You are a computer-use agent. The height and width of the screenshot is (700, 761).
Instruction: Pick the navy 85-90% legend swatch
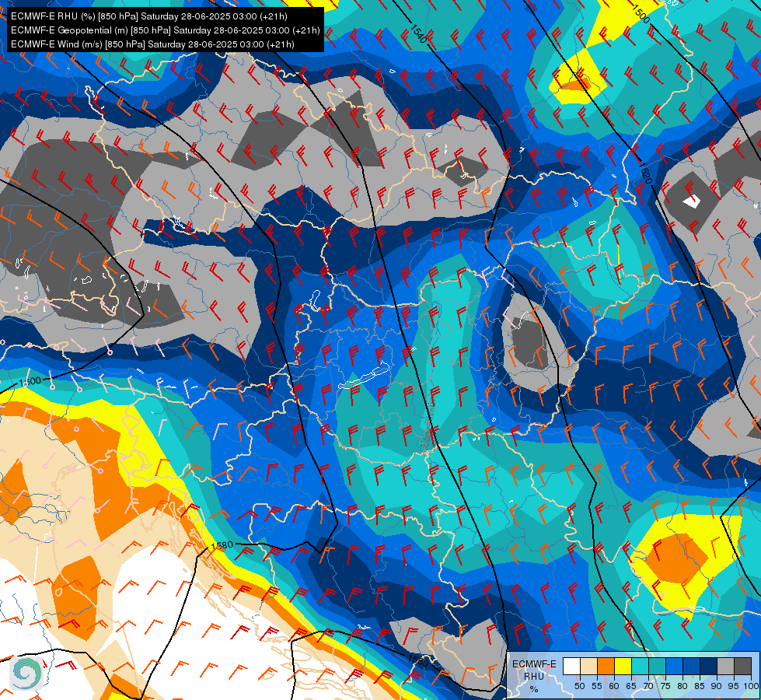[x=709, y=666]
